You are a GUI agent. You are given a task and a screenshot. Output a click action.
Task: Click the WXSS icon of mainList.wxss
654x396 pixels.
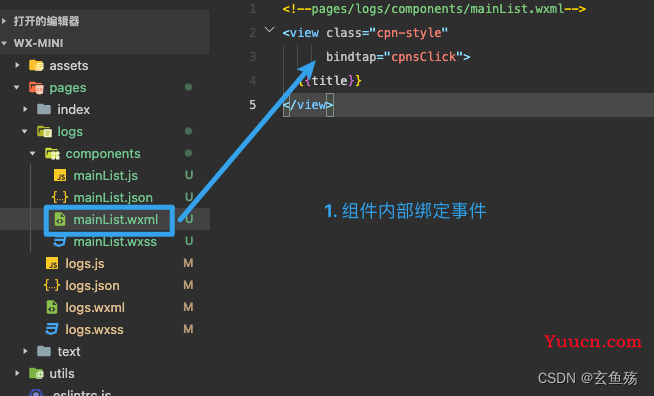pyautogui.click(x=60, y=242)
